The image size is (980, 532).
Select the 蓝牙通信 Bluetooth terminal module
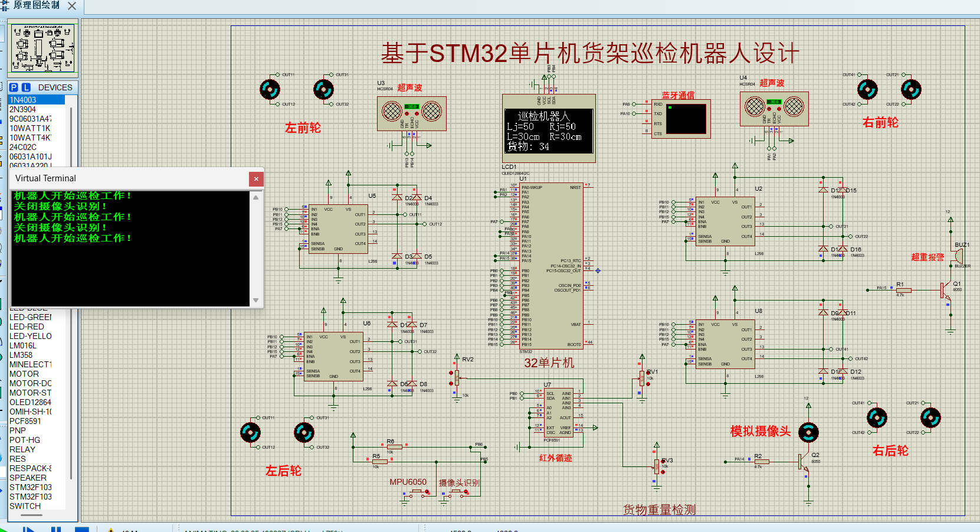point(681,119)
